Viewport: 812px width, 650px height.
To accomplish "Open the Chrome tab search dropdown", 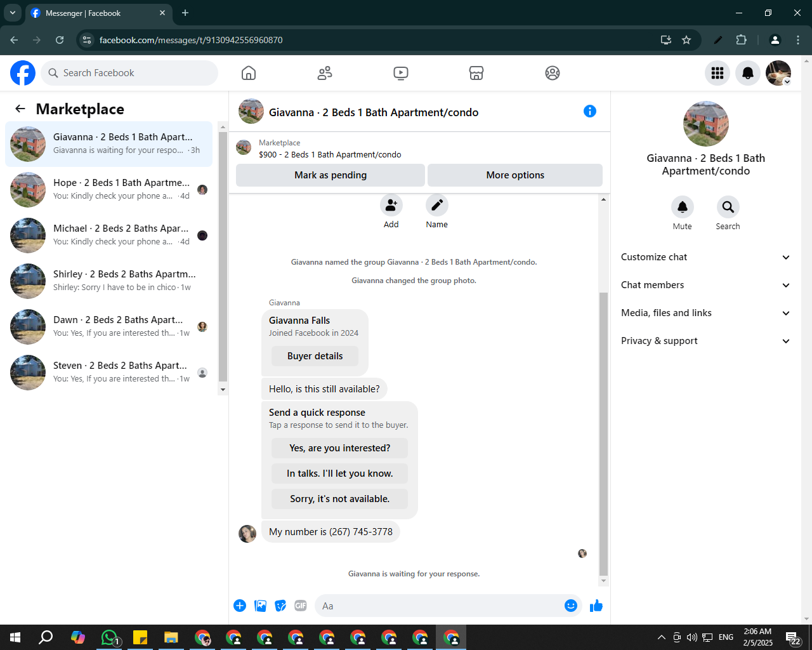I will coord(12,13).
